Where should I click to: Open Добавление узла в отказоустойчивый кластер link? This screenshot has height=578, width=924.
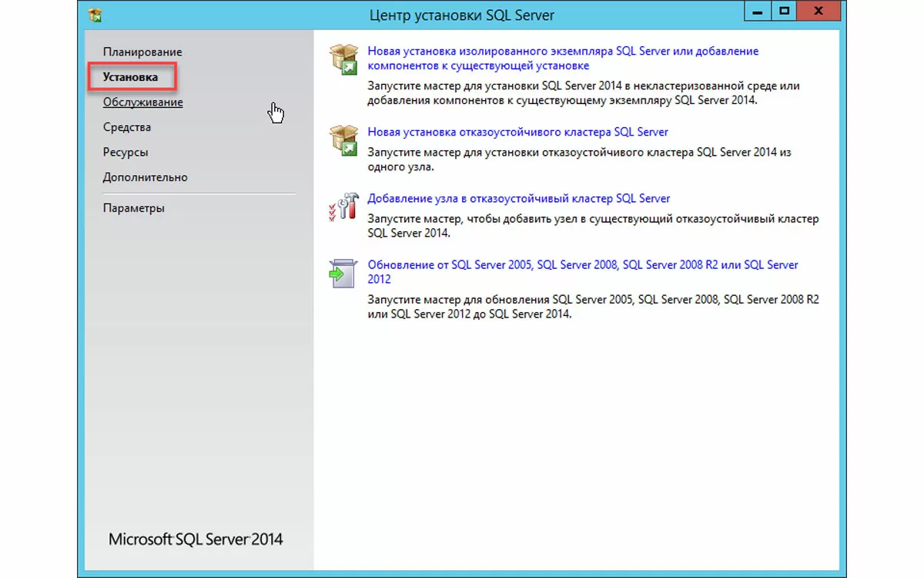click(x=518, y=198)
